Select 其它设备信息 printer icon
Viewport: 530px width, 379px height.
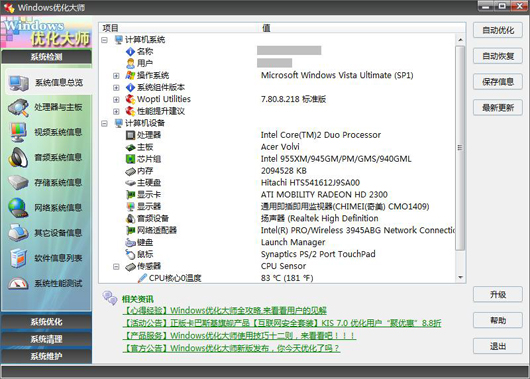tap(19, 233)
